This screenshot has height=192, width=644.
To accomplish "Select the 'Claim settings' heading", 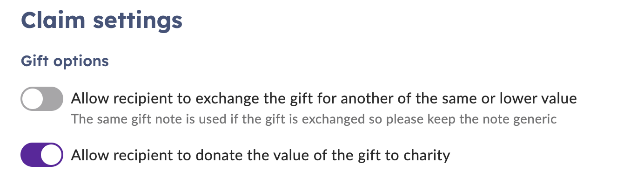I will [101, 21].
